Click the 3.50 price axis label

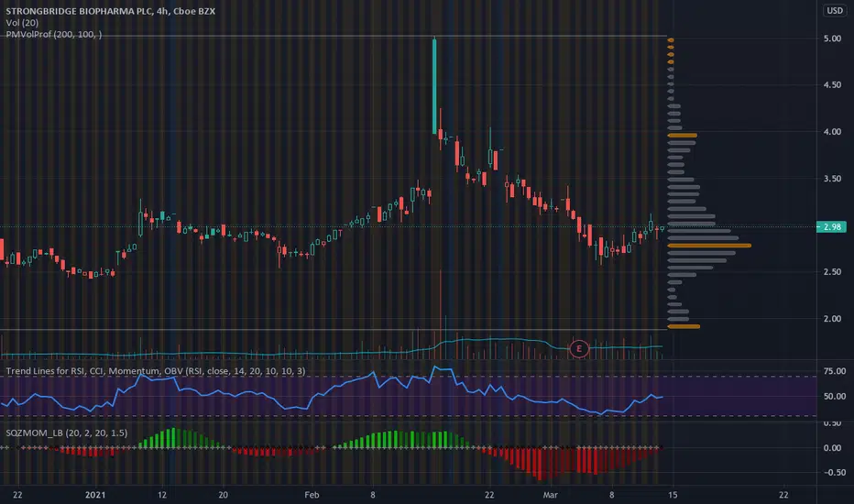[x=832, y=179]
